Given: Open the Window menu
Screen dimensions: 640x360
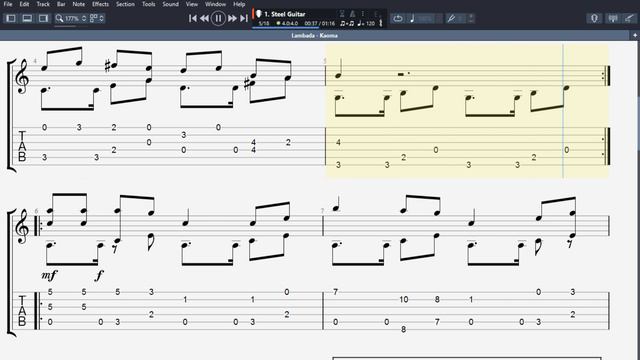Looking at the screenshot, I should point(216,4).
